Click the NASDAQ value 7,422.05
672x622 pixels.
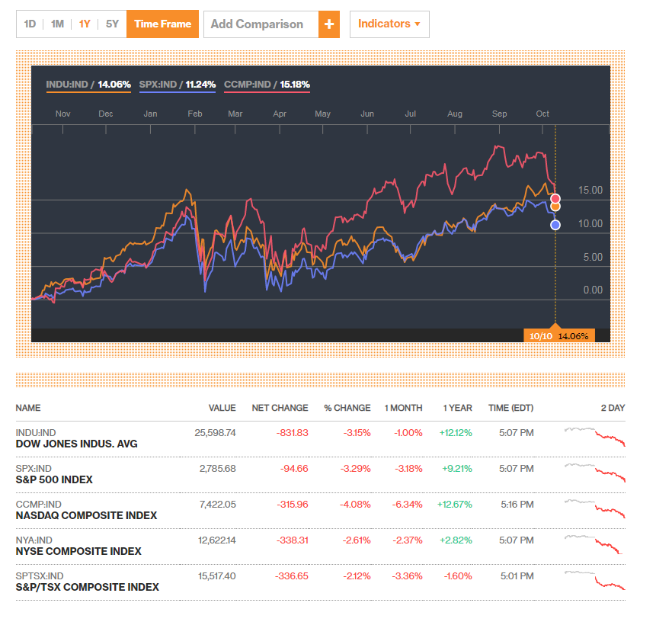[218, 504]
